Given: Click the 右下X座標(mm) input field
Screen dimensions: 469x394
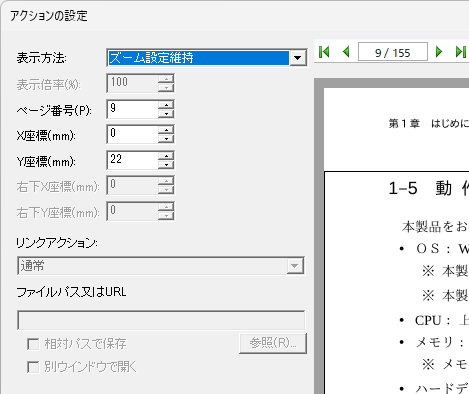Looking at the screenshot, I should (133, 186).
